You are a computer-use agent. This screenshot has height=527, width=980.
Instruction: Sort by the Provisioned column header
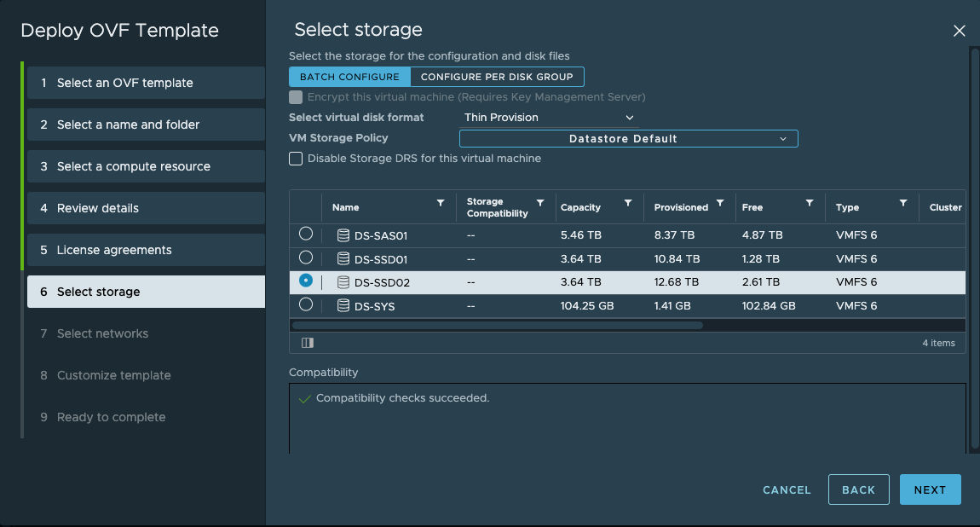[681, 207]
